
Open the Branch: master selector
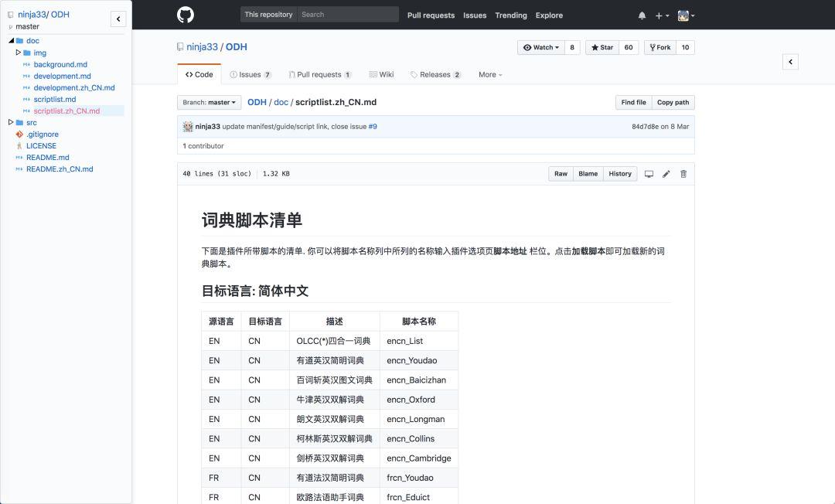(210, 102)
